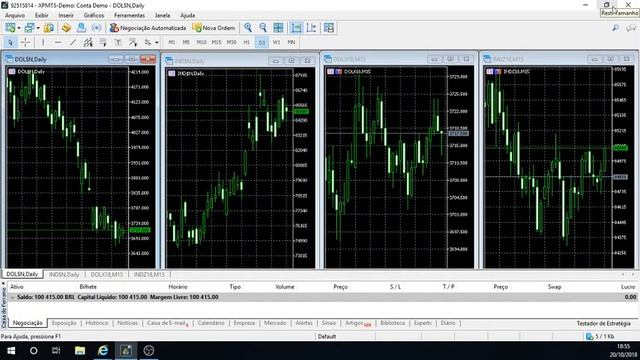Zoom in on the chart
The width and height of the screenshot is (640, 360).
click(248, 28)
